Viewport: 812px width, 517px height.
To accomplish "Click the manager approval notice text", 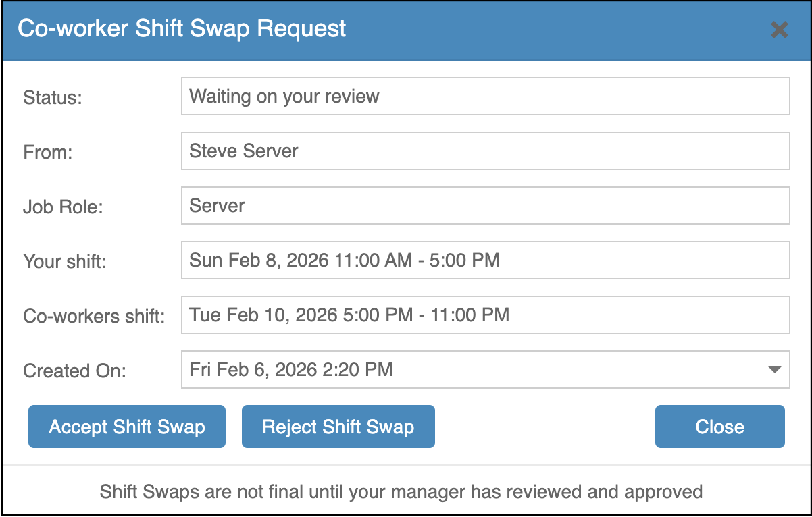I will click(x=401, y=491).
